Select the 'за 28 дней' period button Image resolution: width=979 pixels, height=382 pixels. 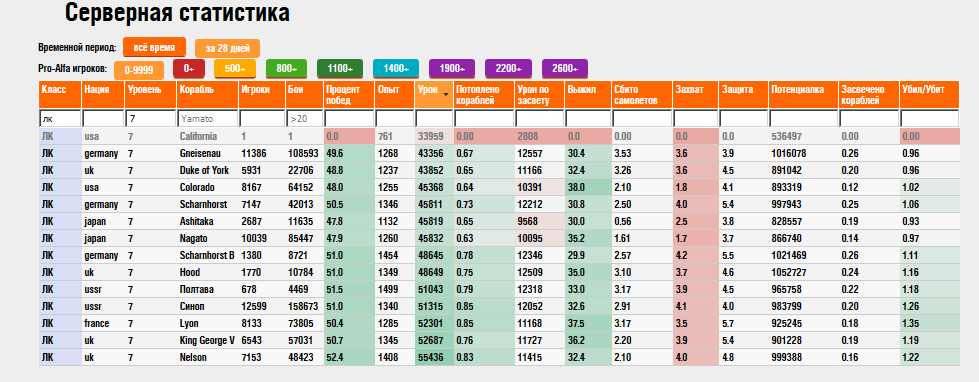(227, 49)
